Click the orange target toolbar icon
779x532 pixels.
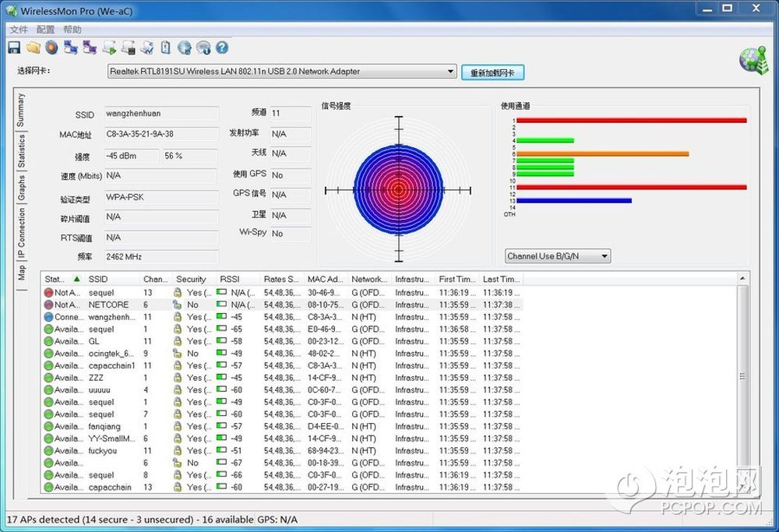click(51, 48)
